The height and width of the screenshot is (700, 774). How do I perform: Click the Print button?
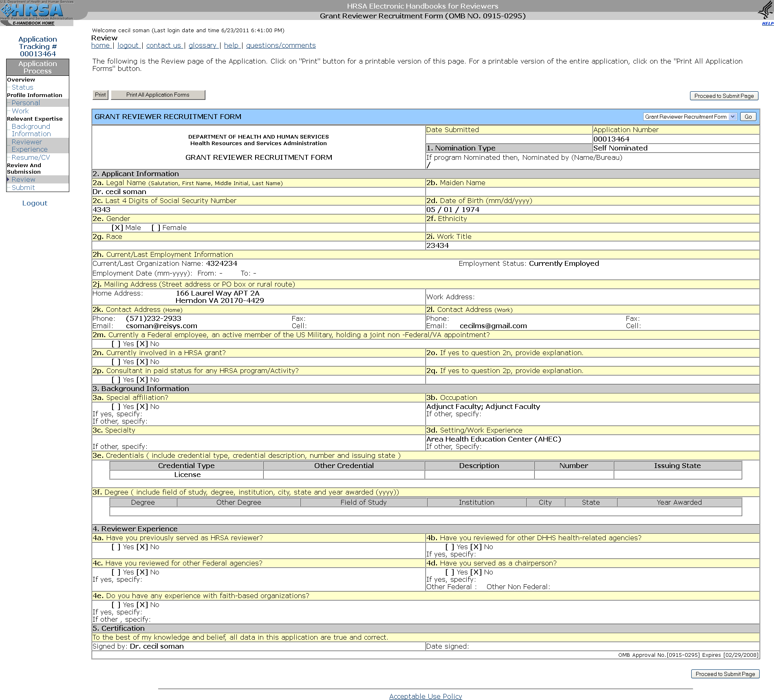point(100,95)
